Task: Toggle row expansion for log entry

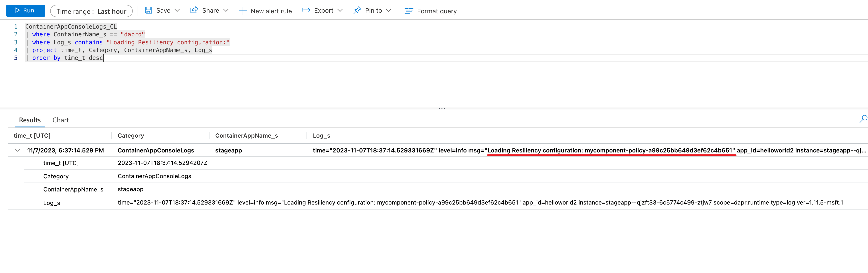Action: pyautogui.click(x=17, y=149)
